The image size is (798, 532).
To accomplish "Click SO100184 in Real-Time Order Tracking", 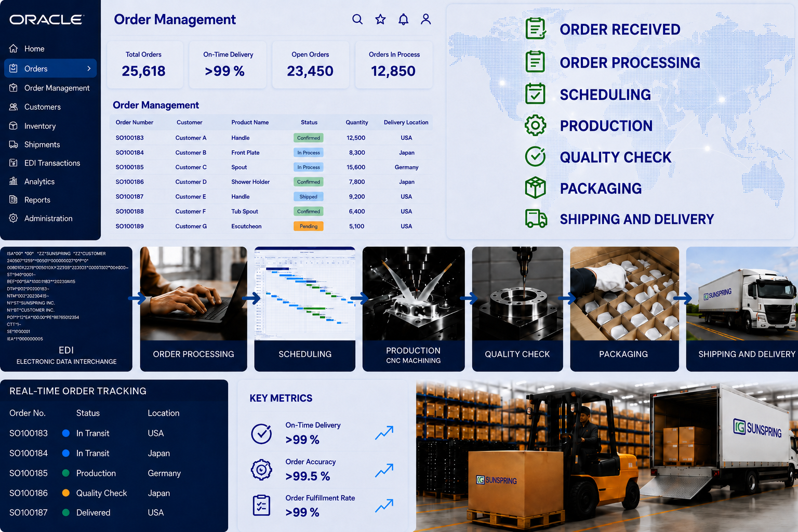I will (29, 453).
